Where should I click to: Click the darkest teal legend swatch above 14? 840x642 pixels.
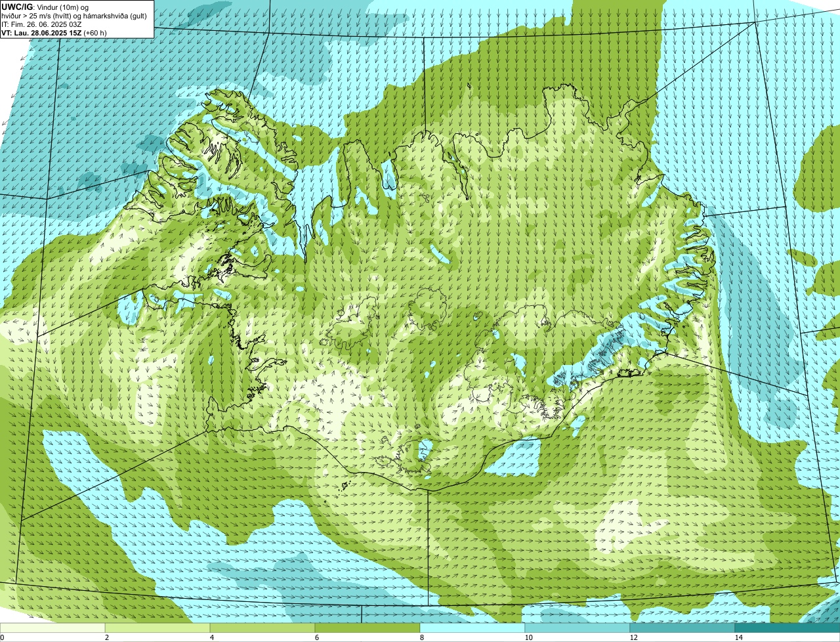[x=787, y=628]
